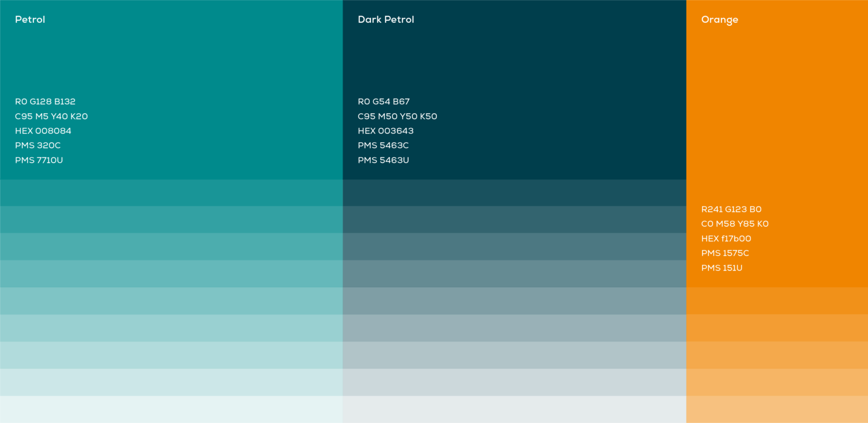868x423 pixels.
Task: Click the HEX f17b00 code
Action: [x=726, y=239]
